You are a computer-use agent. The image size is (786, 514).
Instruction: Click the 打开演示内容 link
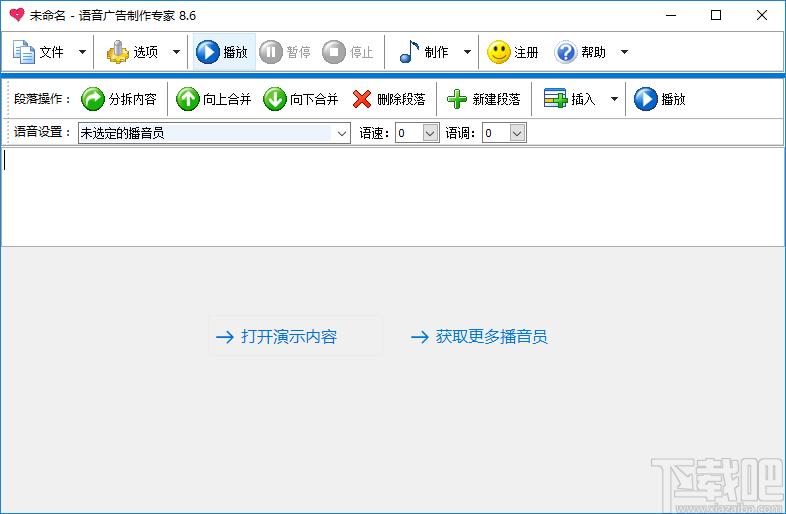[x=288, y=337]
